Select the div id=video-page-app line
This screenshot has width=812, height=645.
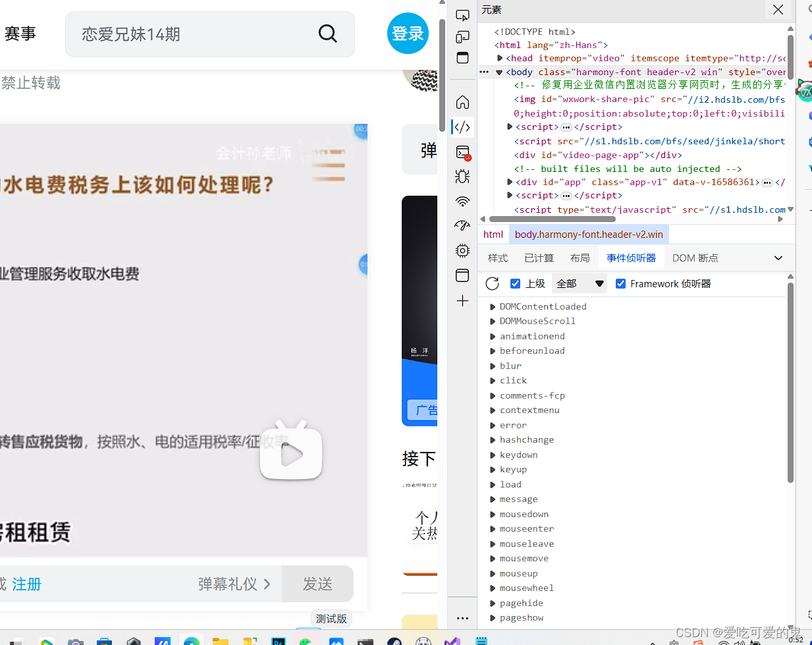pyautogui.click(x=598, y=155)
